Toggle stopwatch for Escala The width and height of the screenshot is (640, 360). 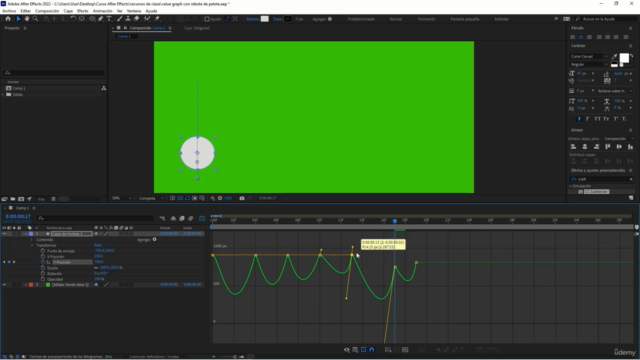(43, 268)
